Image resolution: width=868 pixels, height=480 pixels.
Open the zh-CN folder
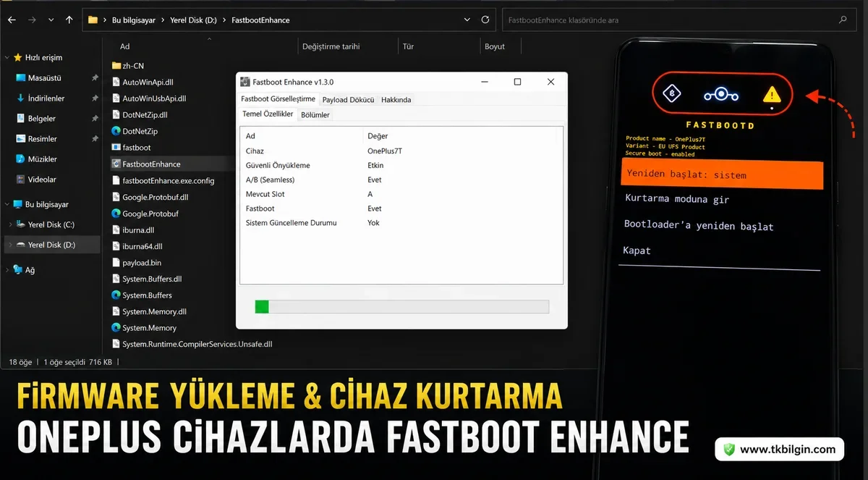pyautogui.click(x=128, y=65)
